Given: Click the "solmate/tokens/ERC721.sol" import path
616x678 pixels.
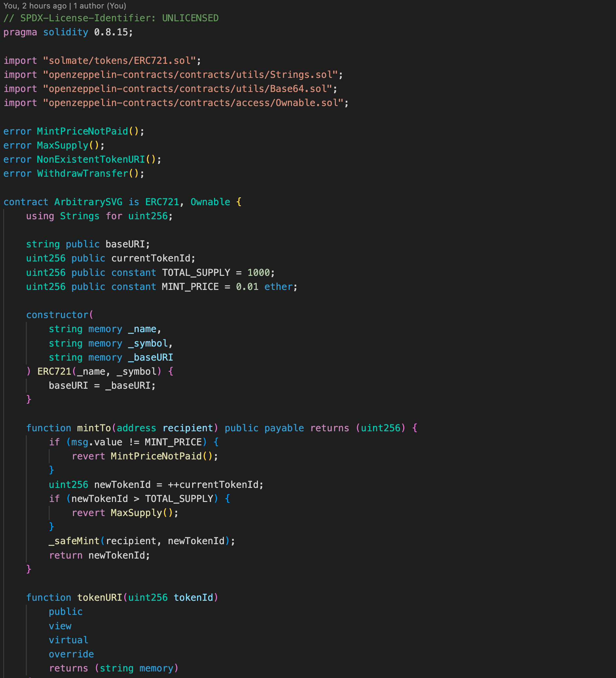Looking at the screenshot, I should [x=119, y=61].
